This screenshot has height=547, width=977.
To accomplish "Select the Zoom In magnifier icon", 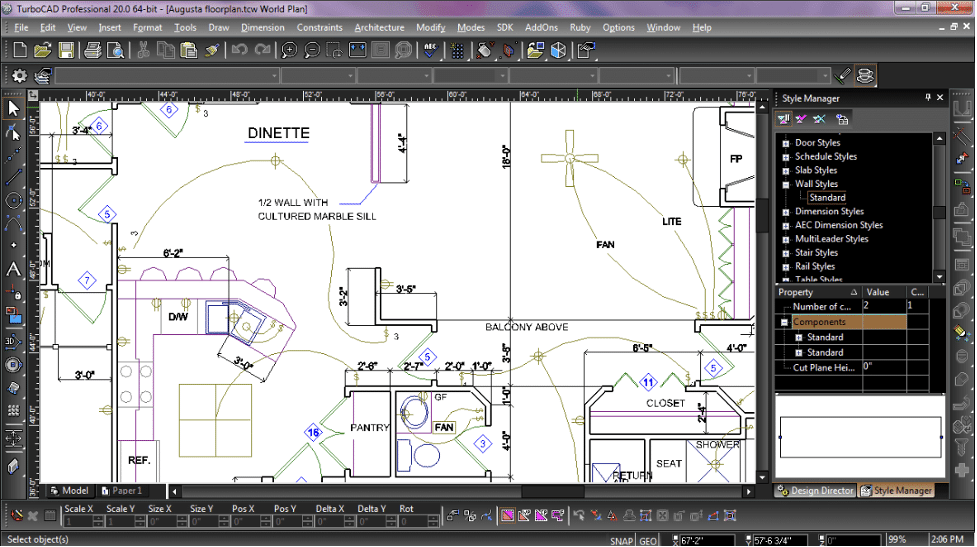I will pyautogui.click(x=289, y=50).
